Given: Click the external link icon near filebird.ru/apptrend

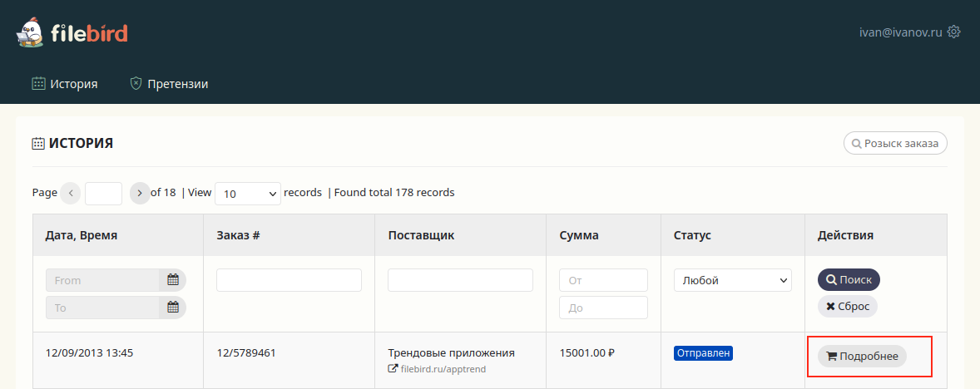Looking at the screenshot, I should point(393,368).
